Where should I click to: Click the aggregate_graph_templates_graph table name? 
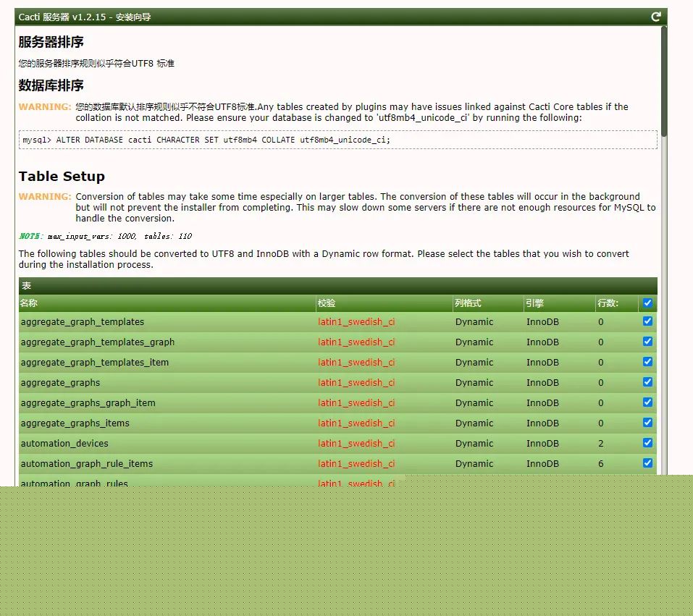click(98, 342)
